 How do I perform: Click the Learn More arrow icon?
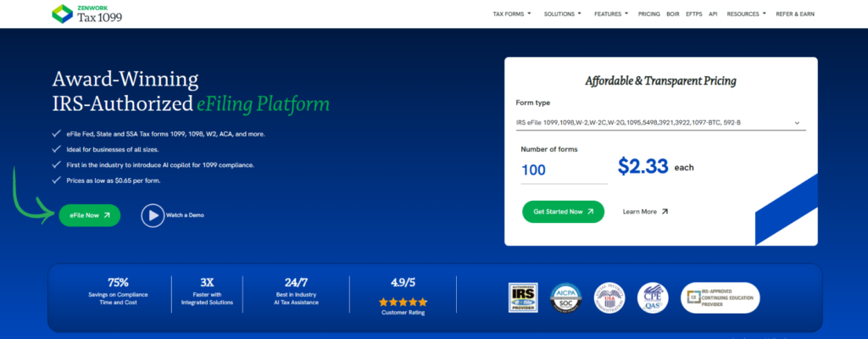coord(665,212)
